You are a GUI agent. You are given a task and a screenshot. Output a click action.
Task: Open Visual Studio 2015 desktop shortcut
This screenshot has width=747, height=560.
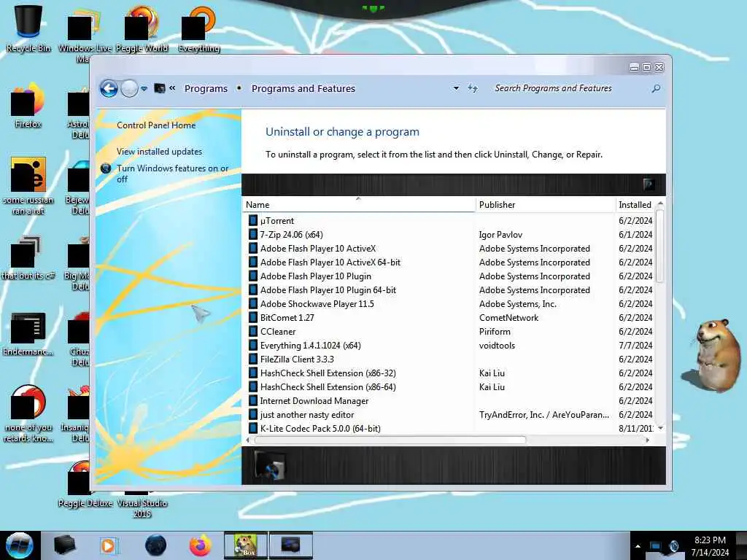coord(142,507)
